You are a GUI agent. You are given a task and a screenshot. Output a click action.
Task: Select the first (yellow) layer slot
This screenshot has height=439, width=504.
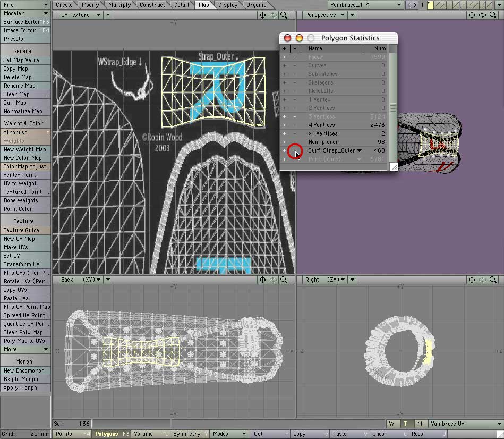coord(430,5)
